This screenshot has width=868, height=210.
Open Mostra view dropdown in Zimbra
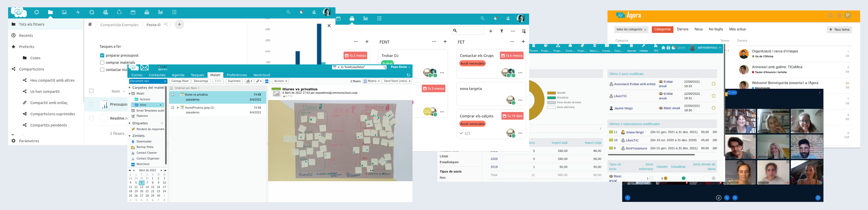(x=372, y=81)
